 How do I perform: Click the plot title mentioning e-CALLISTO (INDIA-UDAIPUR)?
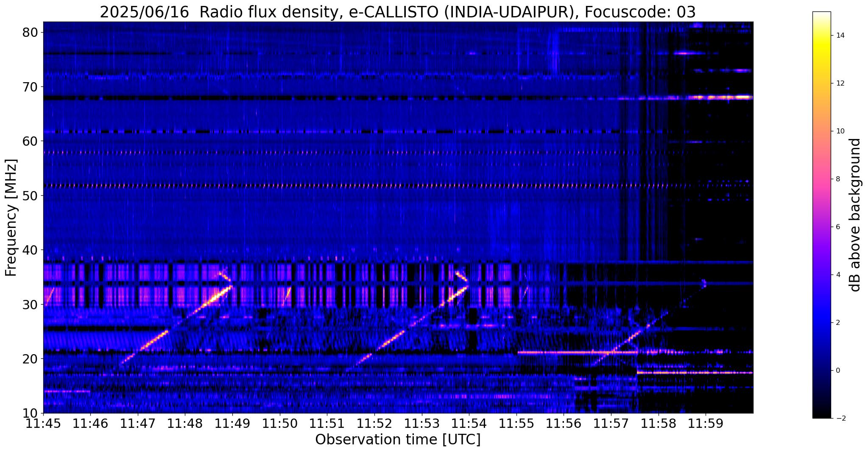(398, 12)
